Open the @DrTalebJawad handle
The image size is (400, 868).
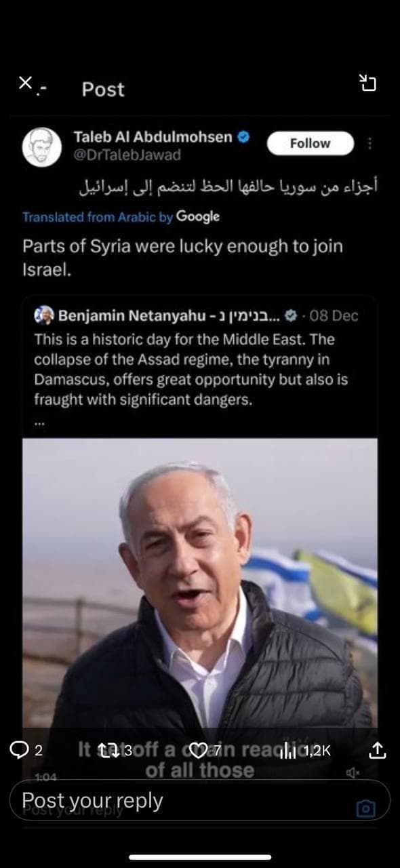tap(127, 155)
